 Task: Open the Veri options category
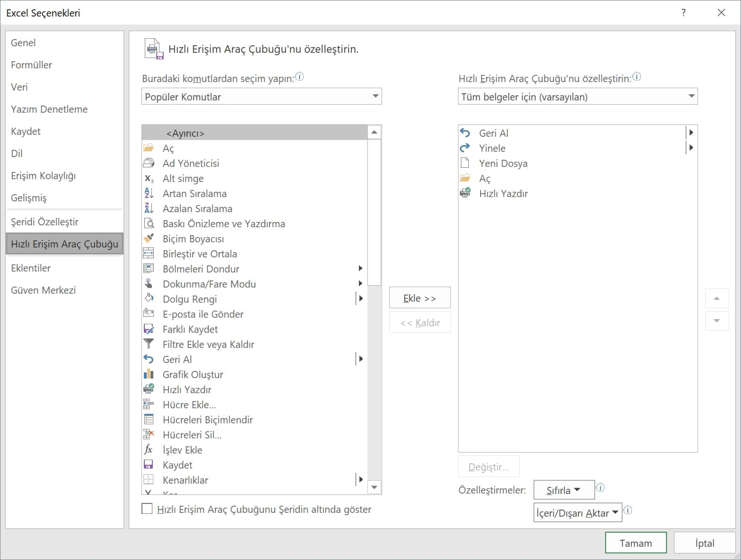click(65, 87)
